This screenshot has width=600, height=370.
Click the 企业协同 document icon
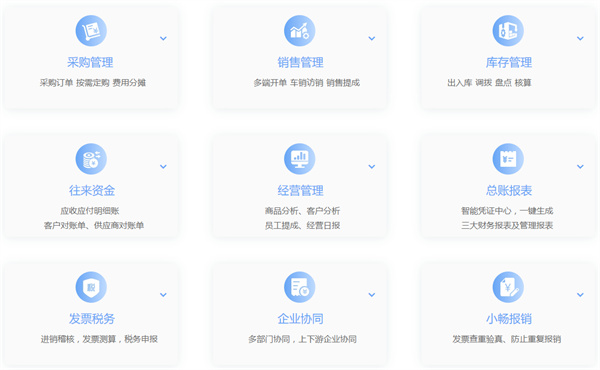(300, 287)
